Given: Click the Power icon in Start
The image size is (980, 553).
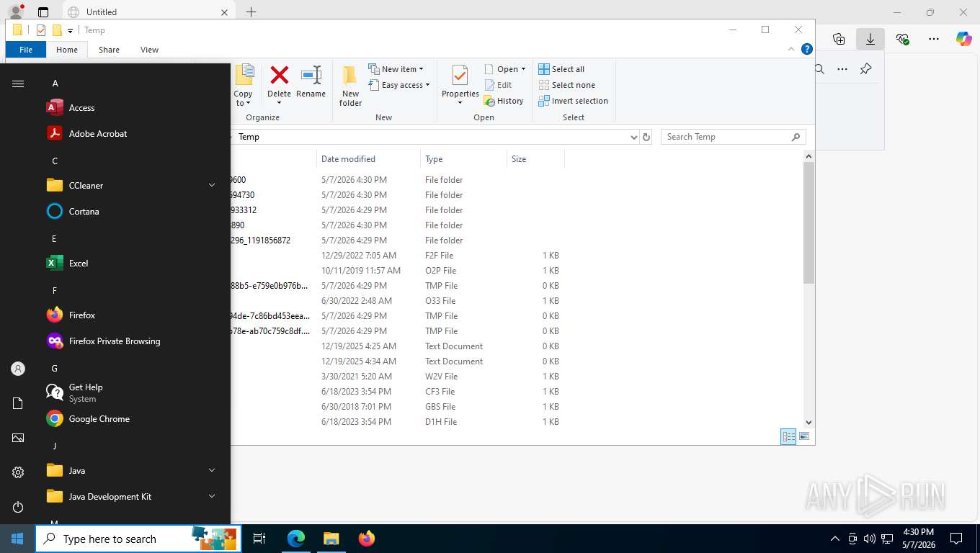Looking at the screenshot, I should click(x=18, y=507).
